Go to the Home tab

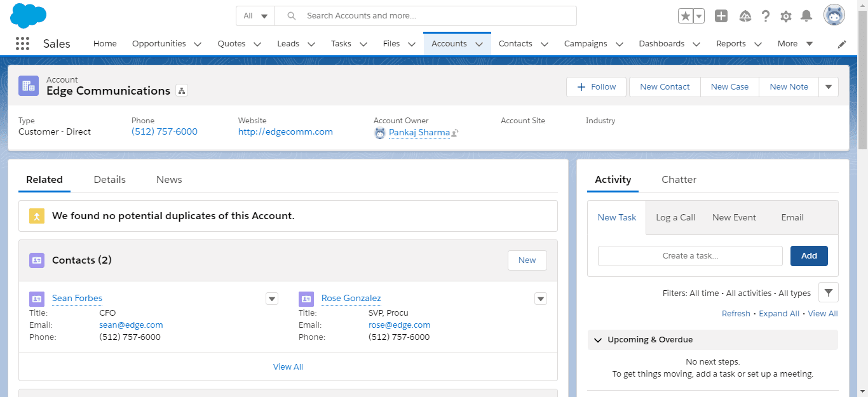pos(105,44)
